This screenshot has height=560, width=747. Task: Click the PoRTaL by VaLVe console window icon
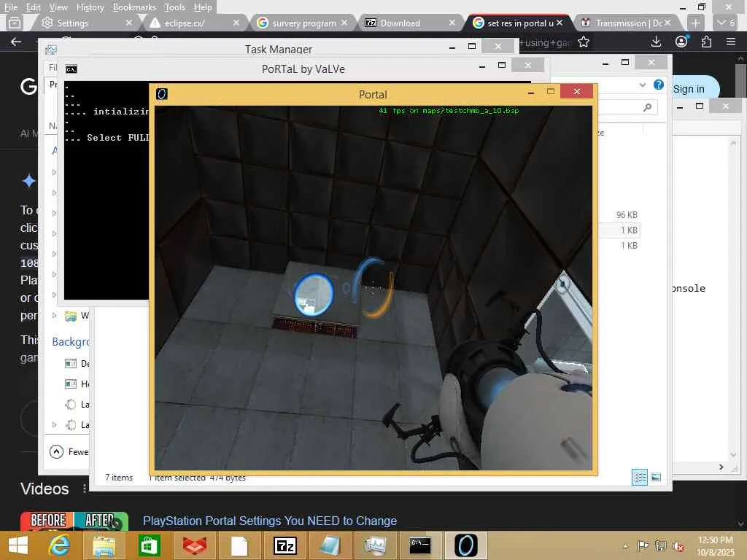coord(71,69)
